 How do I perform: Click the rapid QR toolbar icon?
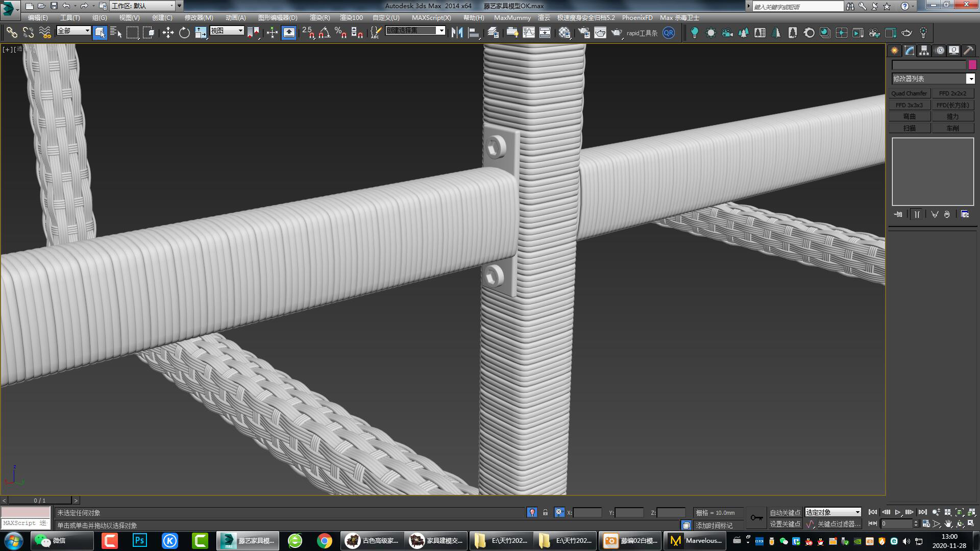click(x=668, y=33)
